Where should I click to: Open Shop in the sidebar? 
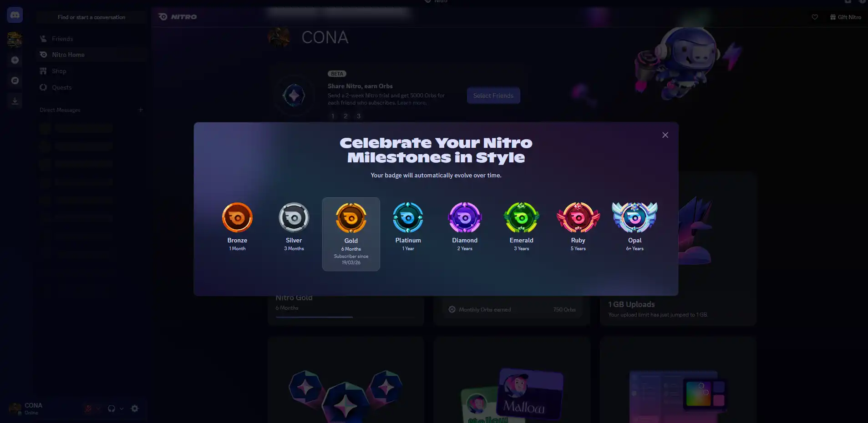[x=91, y=71]
